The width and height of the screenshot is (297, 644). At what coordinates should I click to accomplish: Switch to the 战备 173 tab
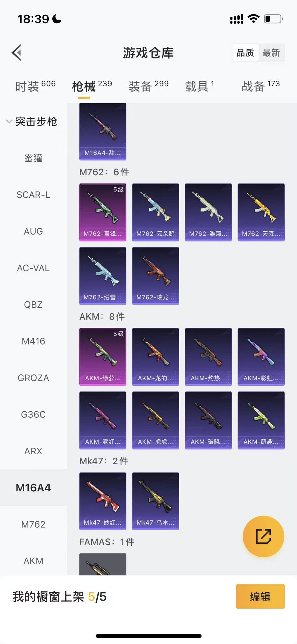point(261,86)
